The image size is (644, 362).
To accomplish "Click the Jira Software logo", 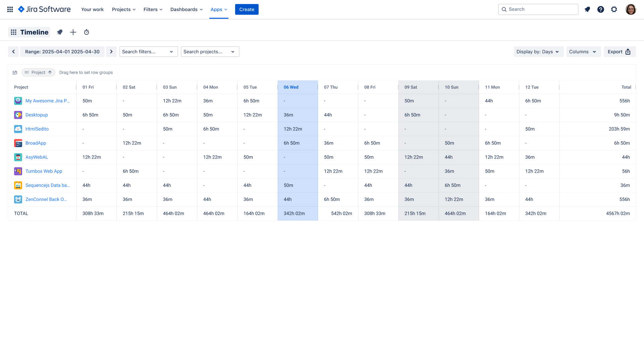I will [x=44, y=9].
